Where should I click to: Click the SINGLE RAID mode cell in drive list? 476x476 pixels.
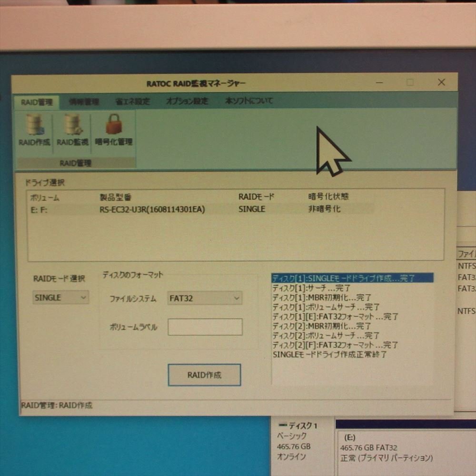tap(252, 209)
